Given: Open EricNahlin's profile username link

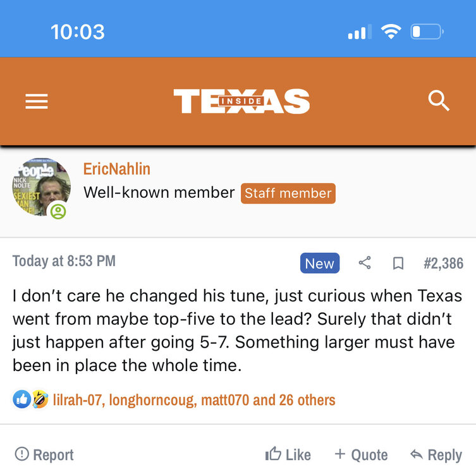Looking at the screenshot, I should coord(117,169).
